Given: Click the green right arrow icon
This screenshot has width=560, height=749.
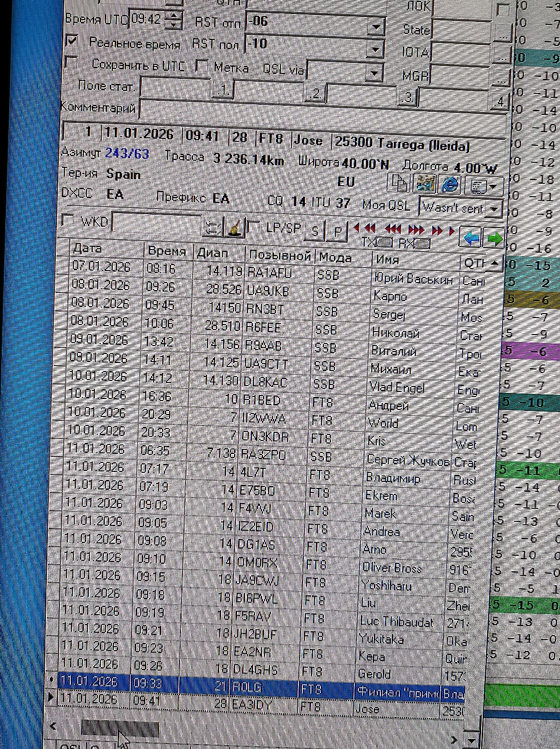Looking at the screenshot, I should pos(494,239).
